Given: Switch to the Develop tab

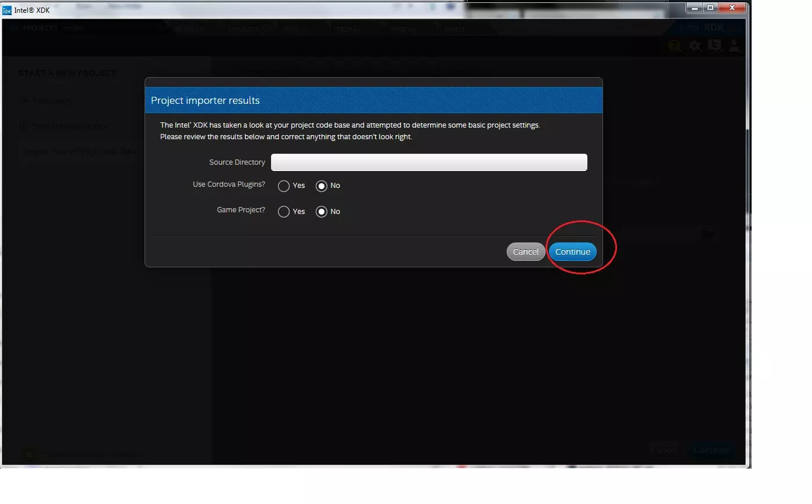Looking at the screenshot, I should (x=190, y=29).
